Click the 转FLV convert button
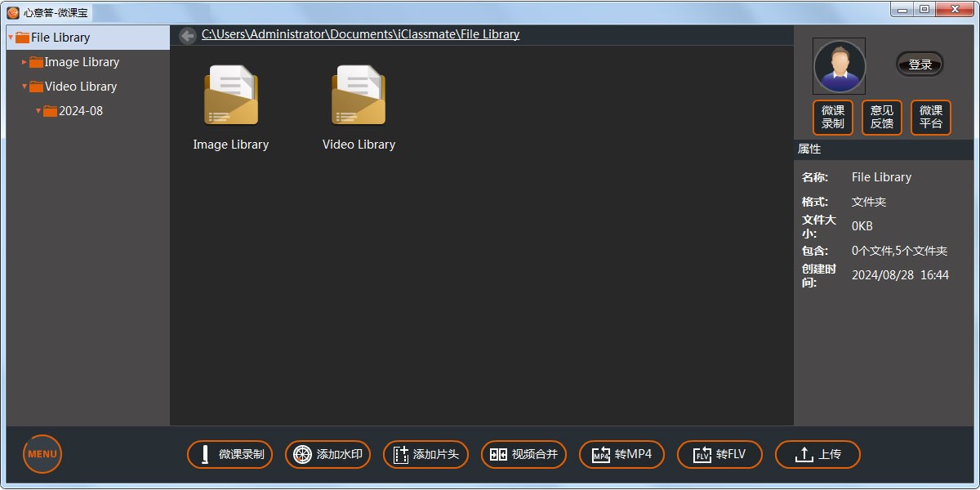This screenshot has width=980, height=490. [720, 454]
